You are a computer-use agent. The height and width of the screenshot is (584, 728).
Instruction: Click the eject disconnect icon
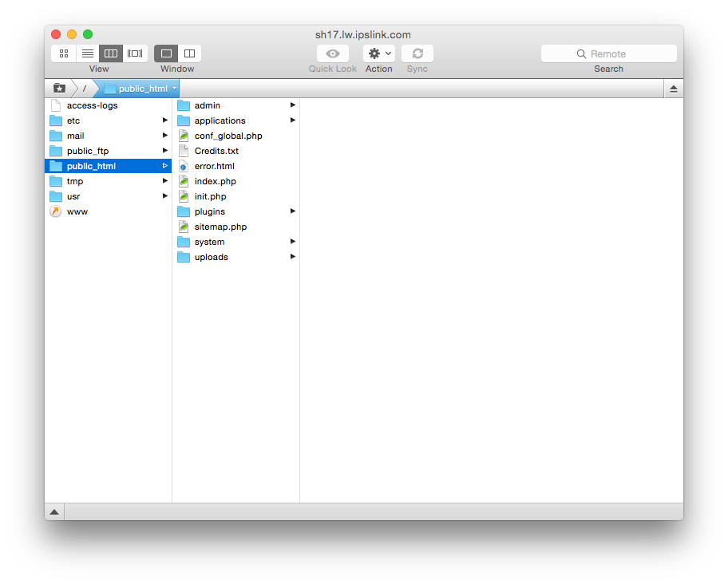point(673,89)
